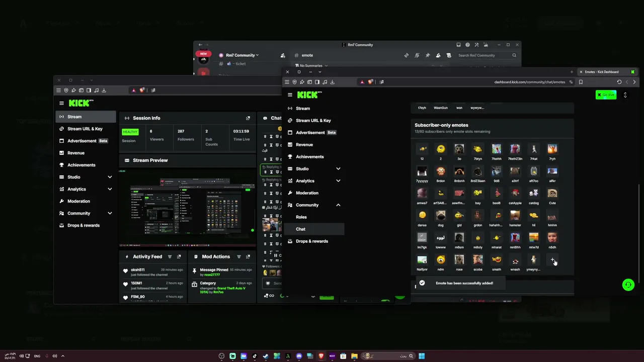Image resolution: width=644 pixels, height=362 pixels.
Task: Click the Discord search Rm7 Community field
Action: click(x=487, y=55)
